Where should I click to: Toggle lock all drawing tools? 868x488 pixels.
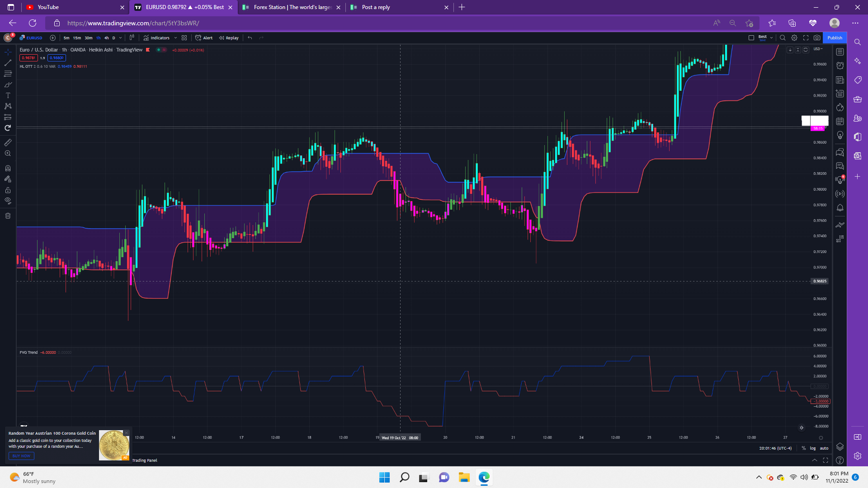8,190
